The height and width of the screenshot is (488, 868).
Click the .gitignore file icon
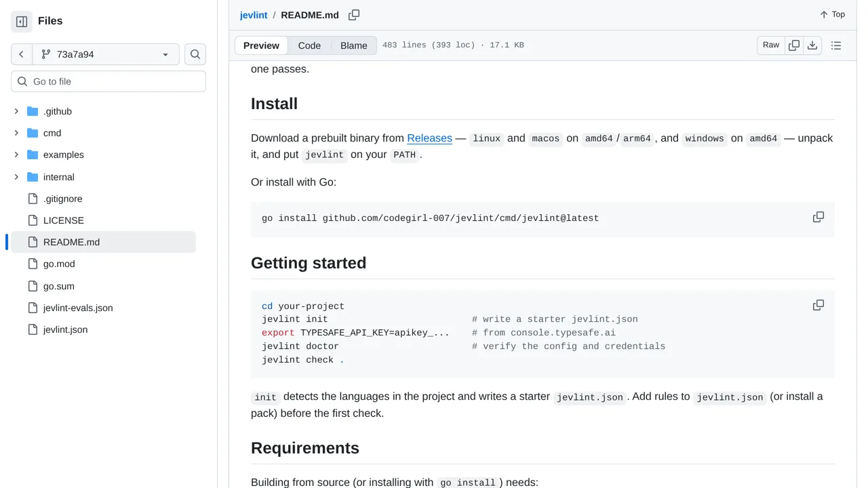[x=33, y=199]
